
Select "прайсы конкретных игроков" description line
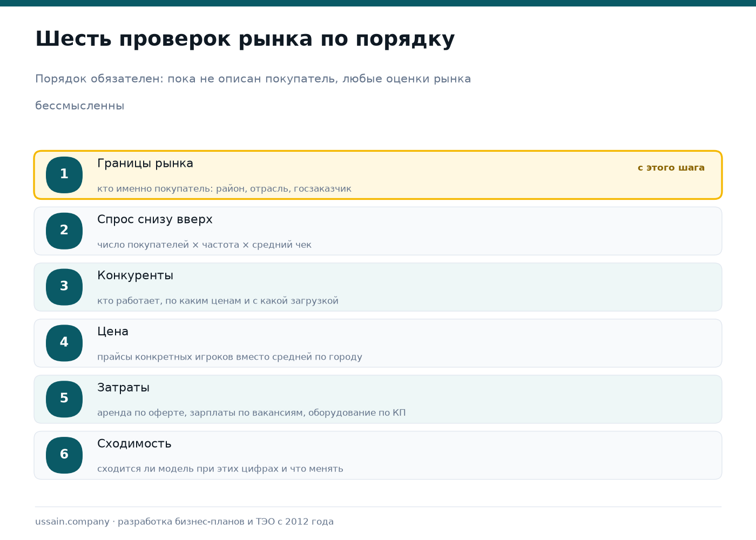coord(230,357)
